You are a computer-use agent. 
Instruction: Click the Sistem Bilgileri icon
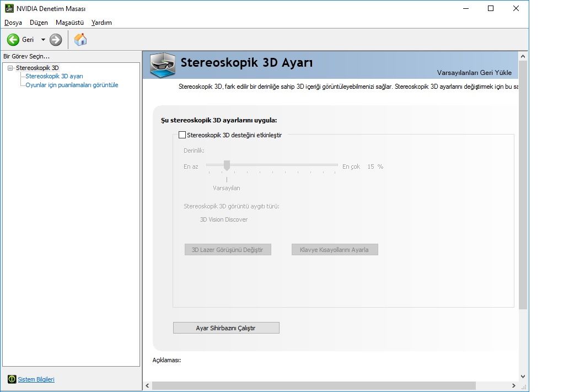click(x=12, y=379)
